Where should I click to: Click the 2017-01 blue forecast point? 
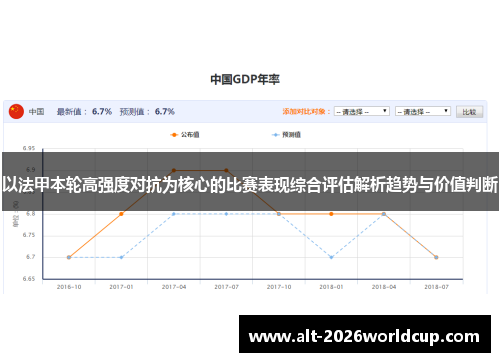tap(121, 257)
